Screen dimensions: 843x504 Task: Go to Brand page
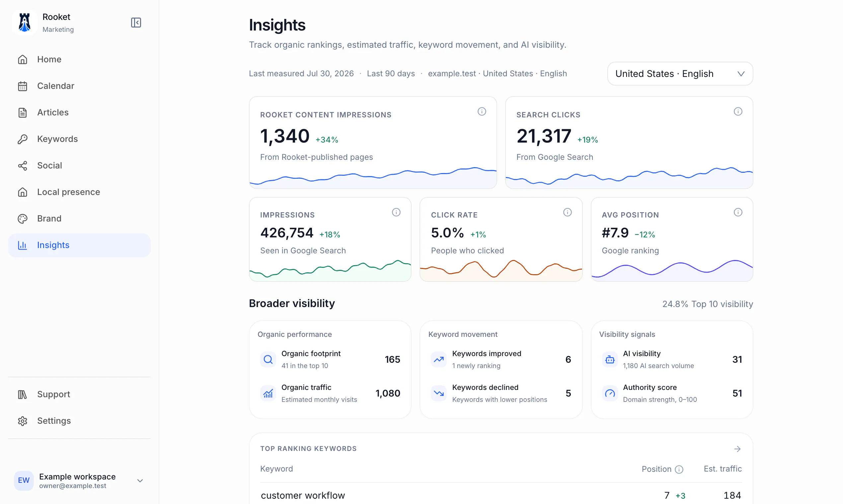pyautogui.click(x=79, y=219)
